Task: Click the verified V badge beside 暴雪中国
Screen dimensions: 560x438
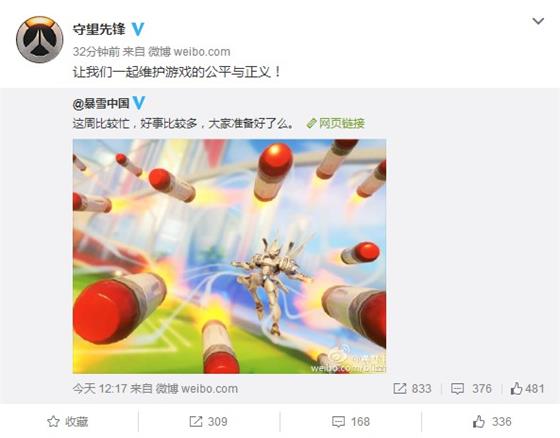Action: coord(139,103)
